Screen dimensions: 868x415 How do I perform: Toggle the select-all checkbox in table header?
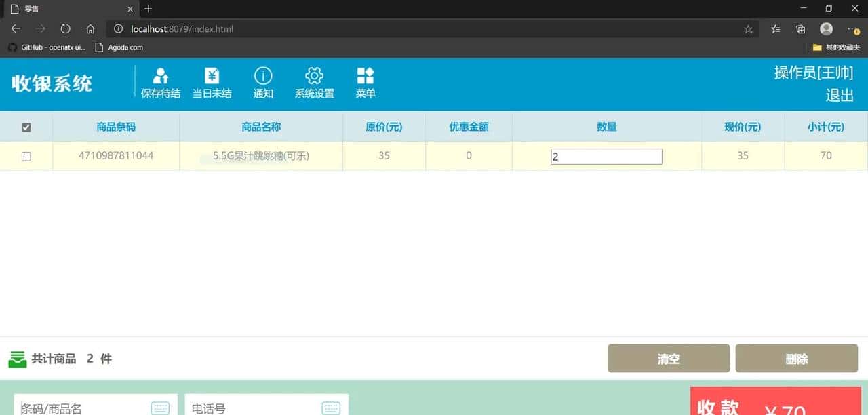pyautogui.click(x=26, y=127)
